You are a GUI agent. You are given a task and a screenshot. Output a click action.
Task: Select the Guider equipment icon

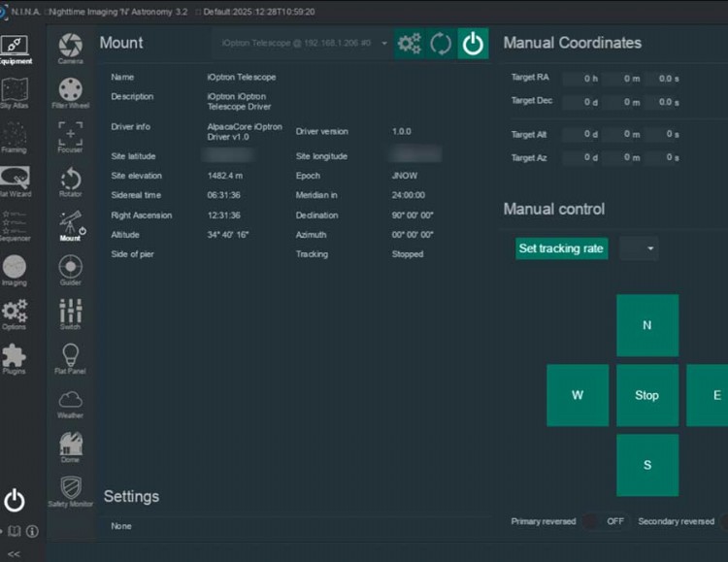click(x=71, y=270)
